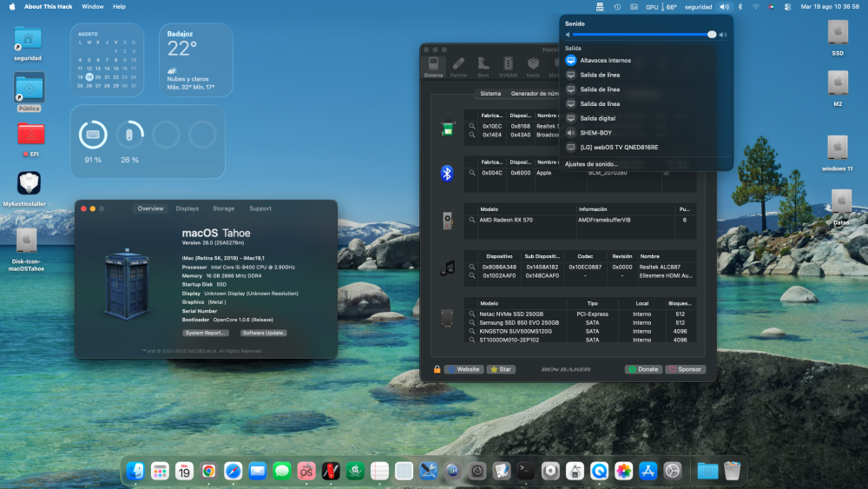Click the menu bar date and clock

(829, 7)
